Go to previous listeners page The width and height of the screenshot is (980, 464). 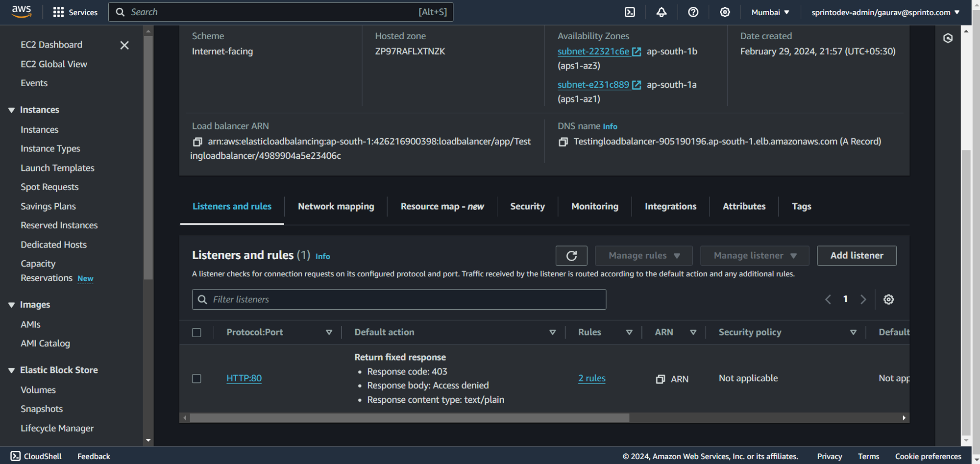tap(828, 299)
